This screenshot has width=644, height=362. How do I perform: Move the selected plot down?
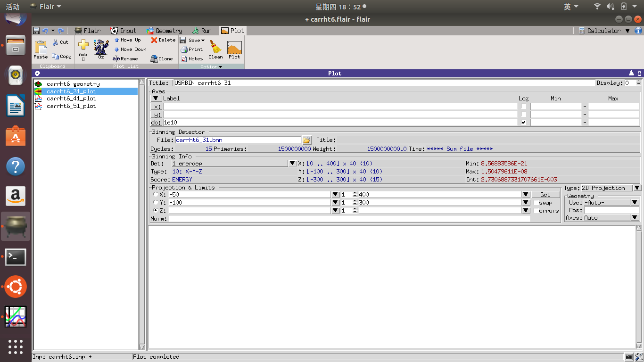pyautogui.click(x=130, y=49)
